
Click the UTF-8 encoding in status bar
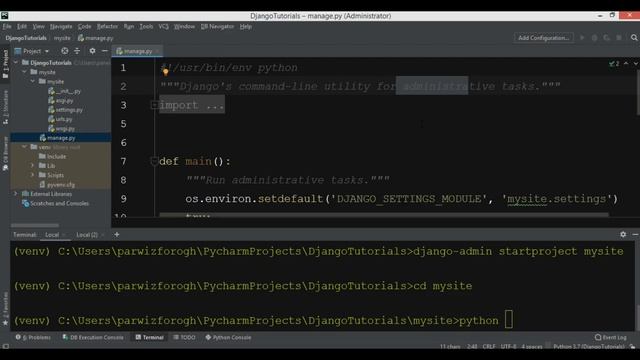point(508,347)
